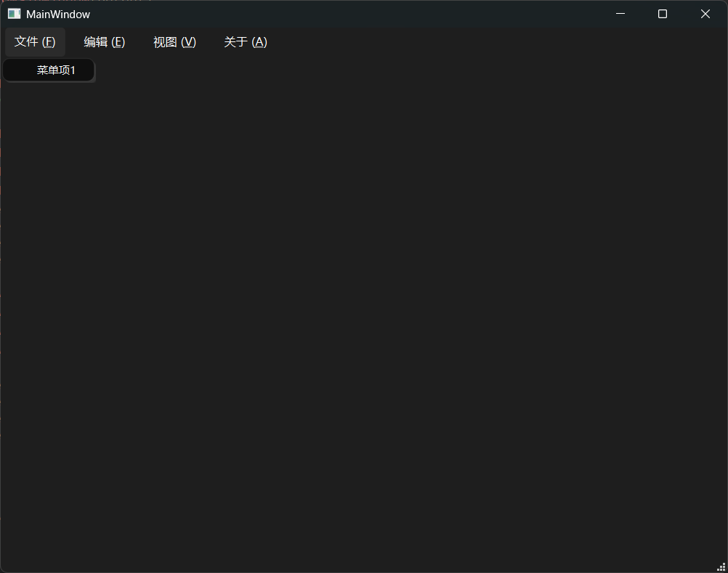Open the 关于 (A) menu

point(245,41)
